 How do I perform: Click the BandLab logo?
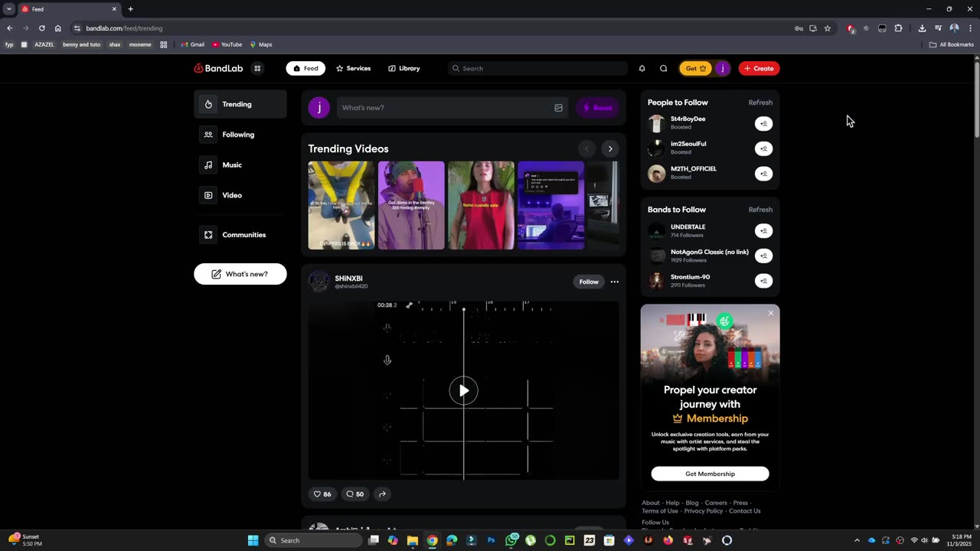(218, 68)
